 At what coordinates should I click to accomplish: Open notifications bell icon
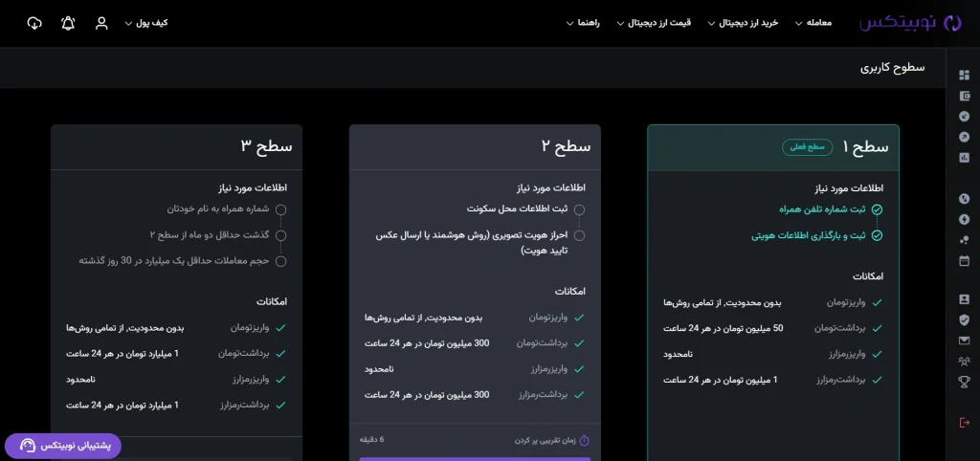point(68,23)
